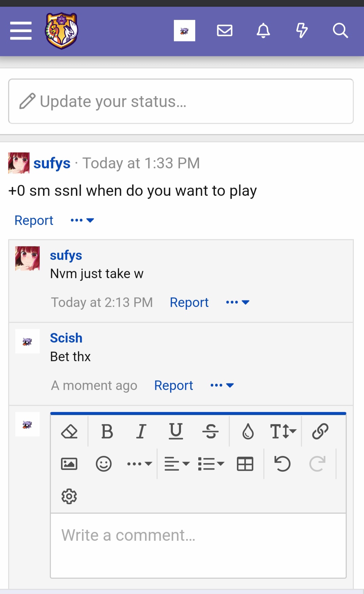
Task: Toggle italic formatting in editor
Action: pyautogui.click(x=141, y=432)
